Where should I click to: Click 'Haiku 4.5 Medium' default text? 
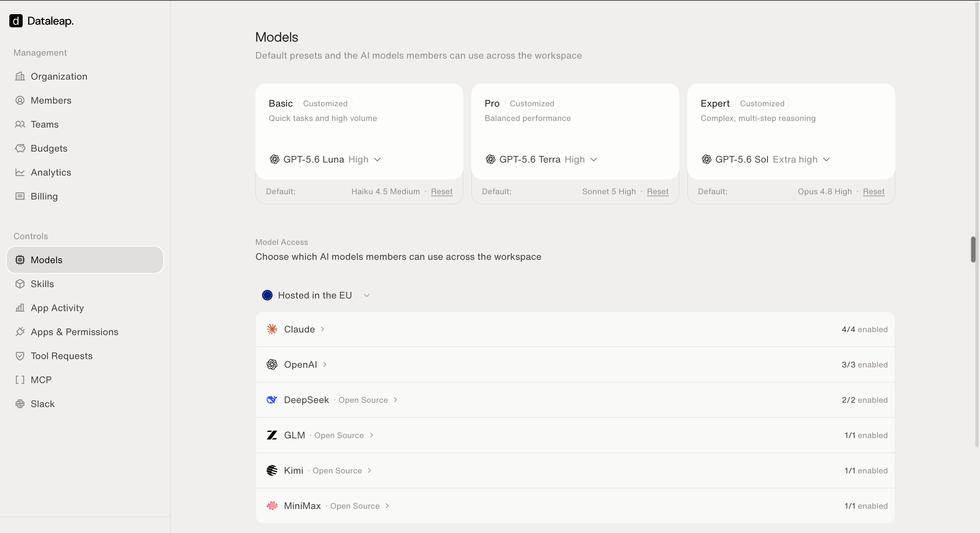click(x=385, y=192)
